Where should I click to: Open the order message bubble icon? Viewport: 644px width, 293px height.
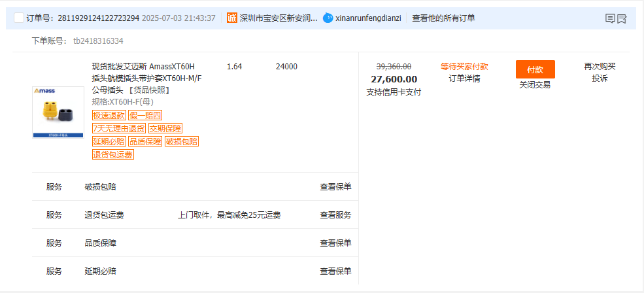[x=610, y=18]
